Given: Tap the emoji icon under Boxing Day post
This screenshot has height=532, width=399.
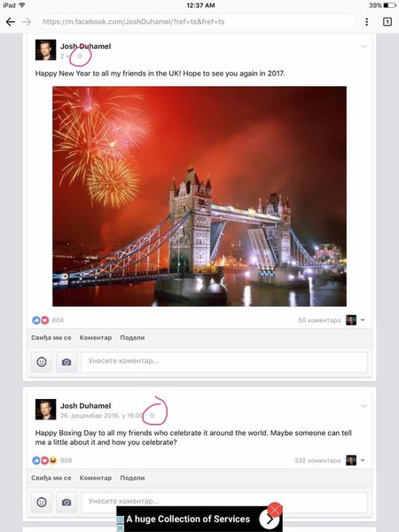Looking at the screenshot, I should pos(42,502).
